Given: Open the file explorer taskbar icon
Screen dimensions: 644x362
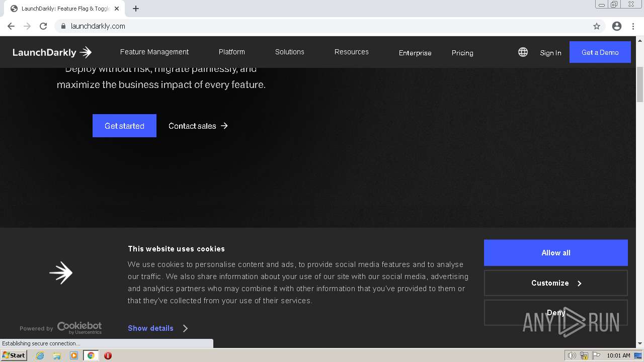Looking at the screenshot, I should coord(57,355).
